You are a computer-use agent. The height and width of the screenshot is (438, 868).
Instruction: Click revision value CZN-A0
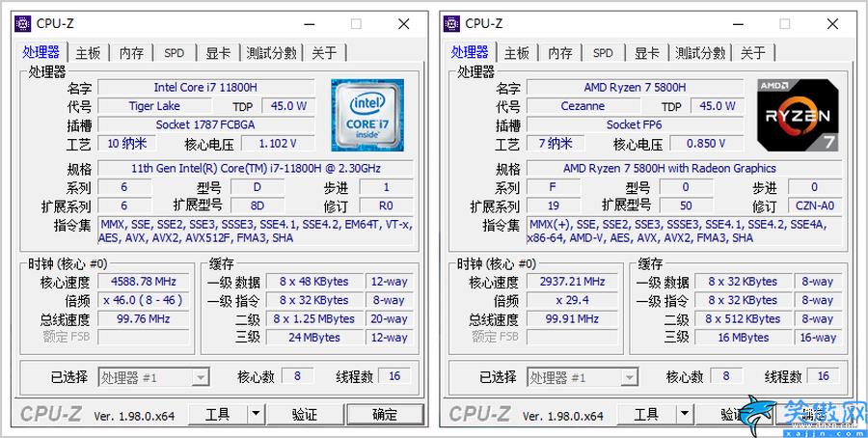pos(815,205)
